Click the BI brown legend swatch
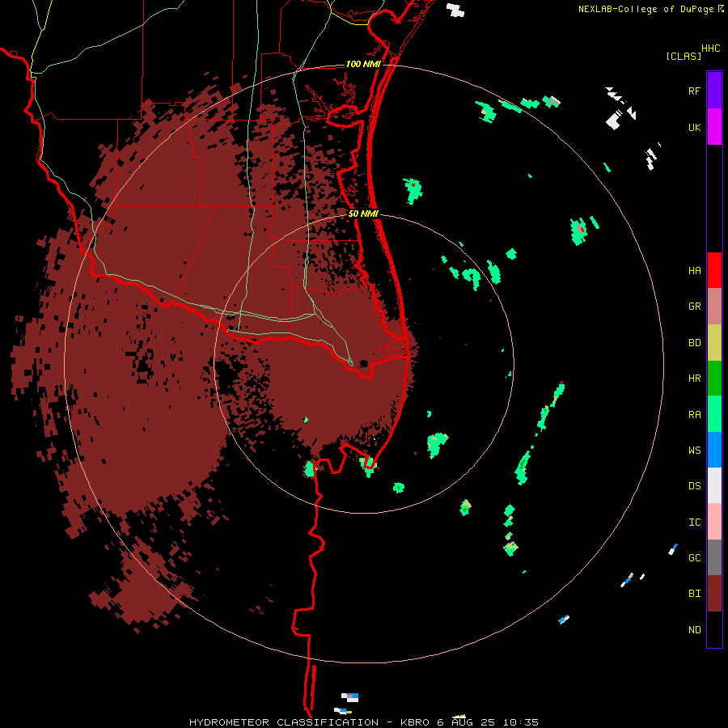 tap(714, 594)
